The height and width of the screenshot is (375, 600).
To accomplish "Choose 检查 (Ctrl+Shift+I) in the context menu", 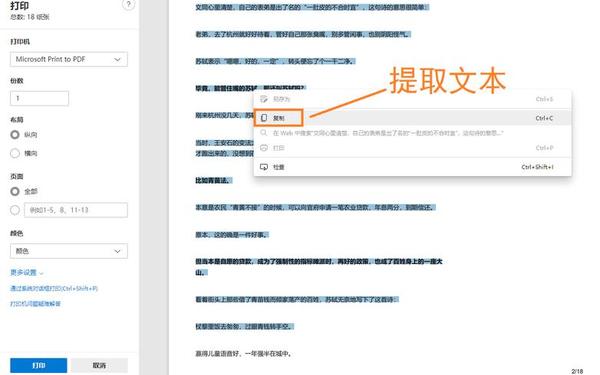I will [412, 167].
